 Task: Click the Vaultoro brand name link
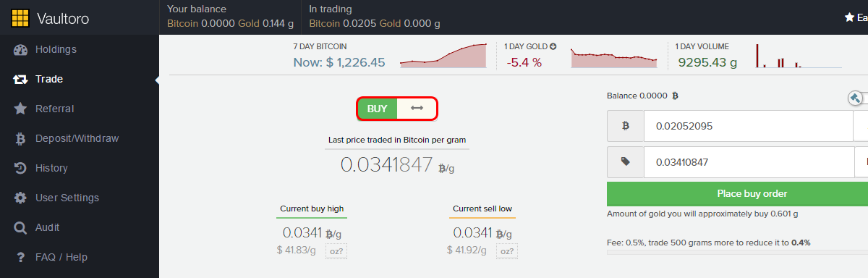click(x=62, y=19)
